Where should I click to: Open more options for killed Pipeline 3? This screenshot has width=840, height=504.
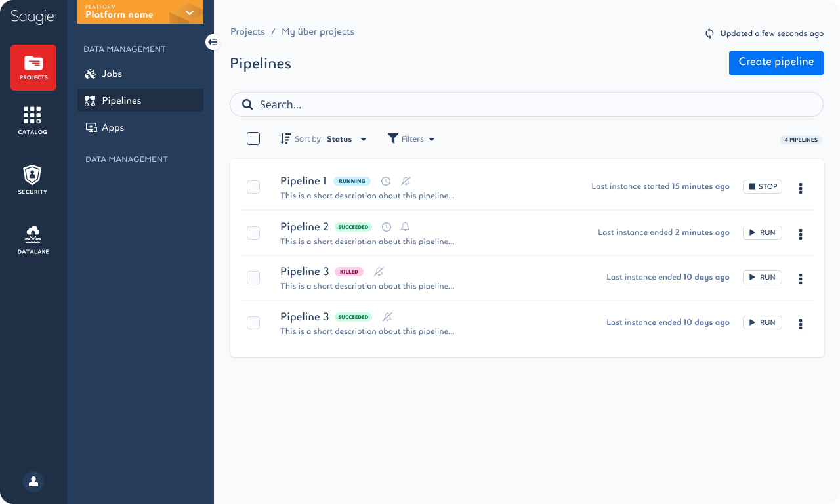801,279
